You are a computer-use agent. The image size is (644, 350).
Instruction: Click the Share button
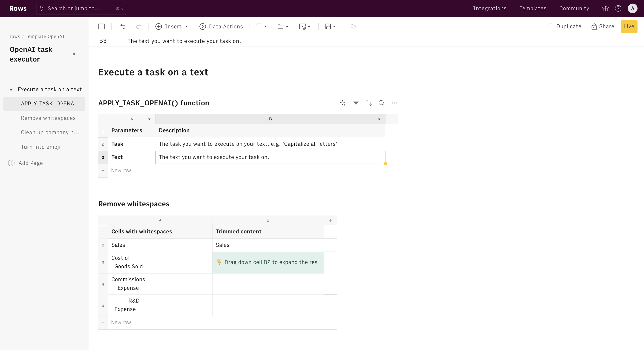coord(603,27)
